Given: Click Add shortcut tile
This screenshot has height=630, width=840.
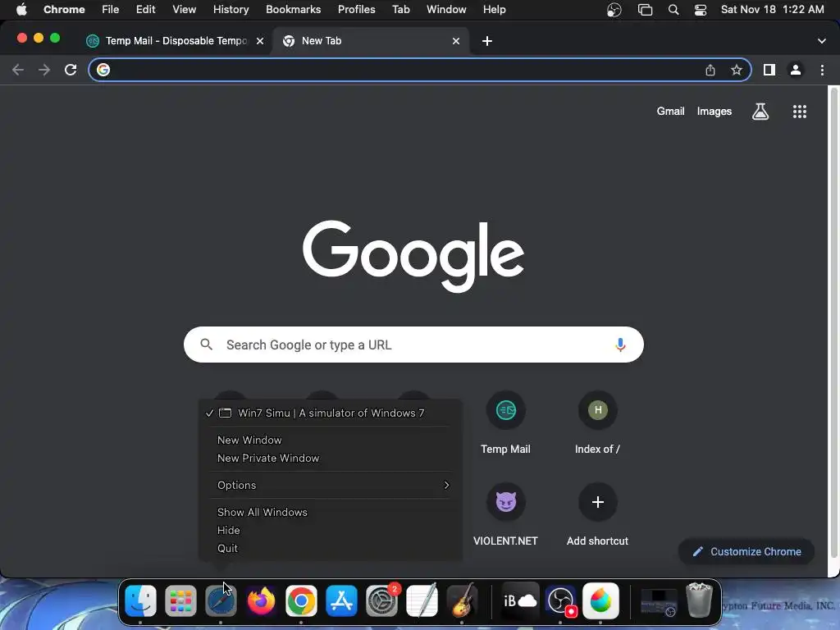Looking at the screenshot, I should pos(597,515).
